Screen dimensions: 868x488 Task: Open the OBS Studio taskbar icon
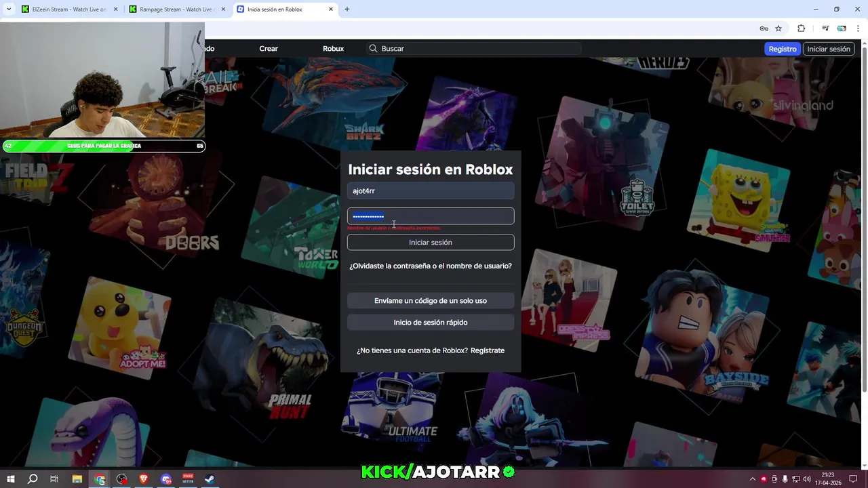(121, 479)
